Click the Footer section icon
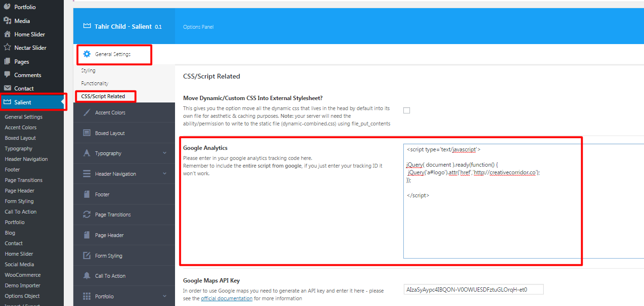Screen dimensions: 644x306 (87, 194)
